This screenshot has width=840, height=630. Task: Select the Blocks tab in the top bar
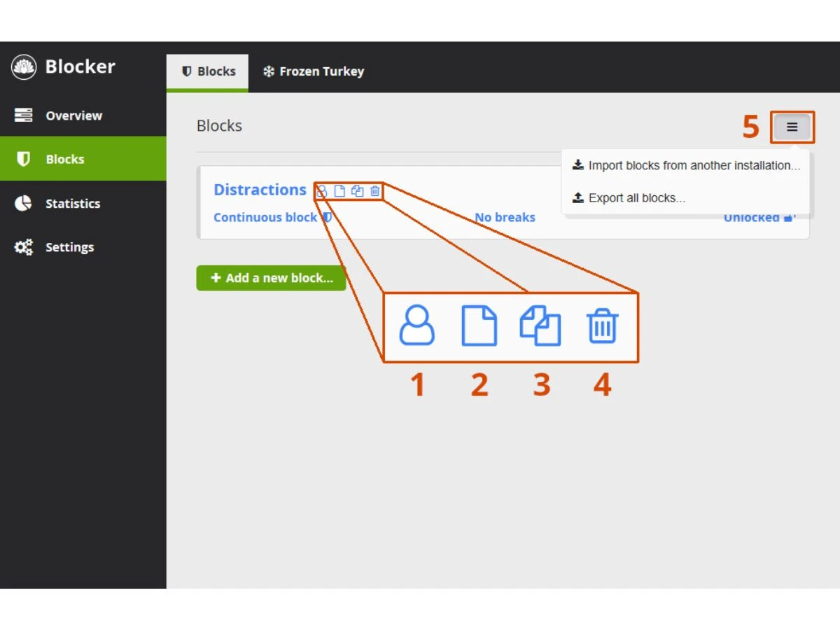click(x=208, y=71)
